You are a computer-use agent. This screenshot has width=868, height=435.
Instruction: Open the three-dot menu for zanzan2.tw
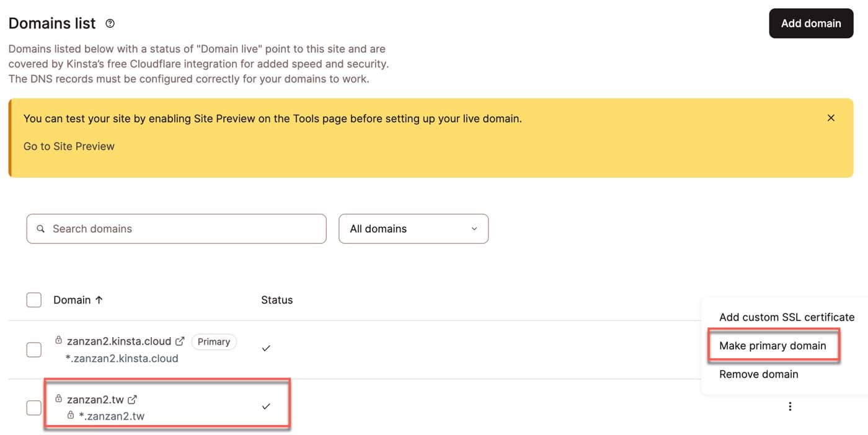[790, 406]
